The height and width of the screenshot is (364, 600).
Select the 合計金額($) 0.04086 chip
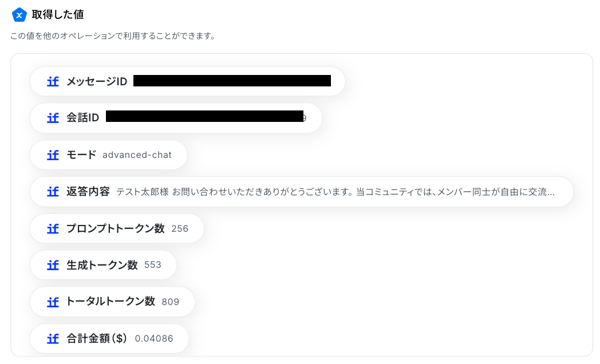pos(109,339)
